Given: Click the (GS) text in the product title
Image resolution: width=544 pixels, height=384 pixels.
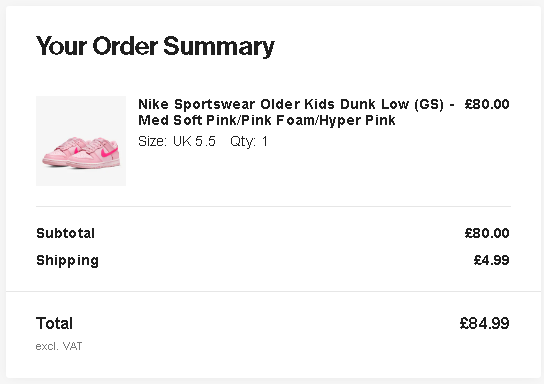Looking at the screenshot, I should tap(429, 104).
